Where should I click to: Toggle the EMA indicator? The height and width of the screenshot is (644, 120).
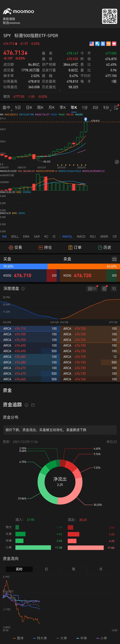click(26, 237)
